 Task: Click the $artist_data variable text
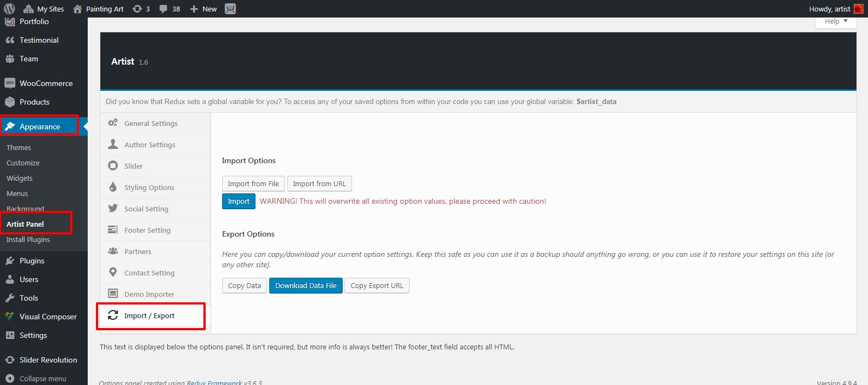tap(597, 101)
